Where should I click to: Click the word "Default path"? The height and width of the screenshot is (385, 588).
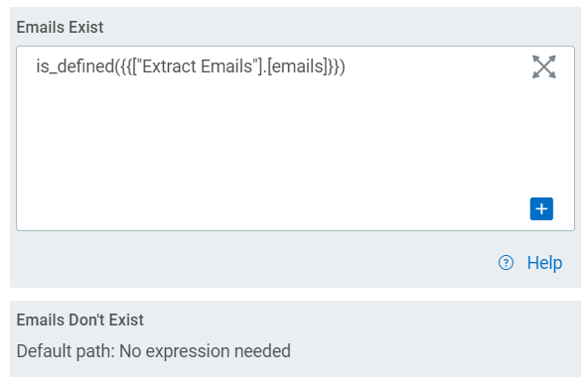(66, 351)
